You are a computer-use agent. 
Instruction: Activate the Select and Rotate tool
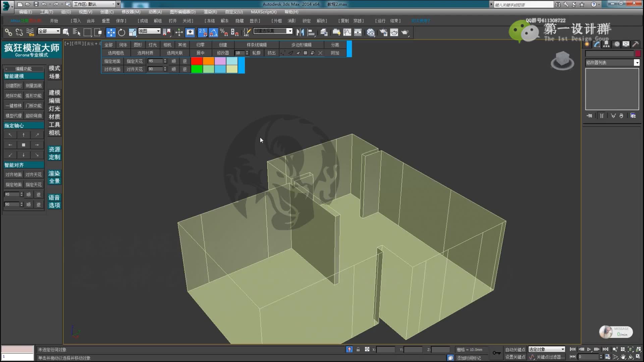pyautogui.click(x=121, y=32)
